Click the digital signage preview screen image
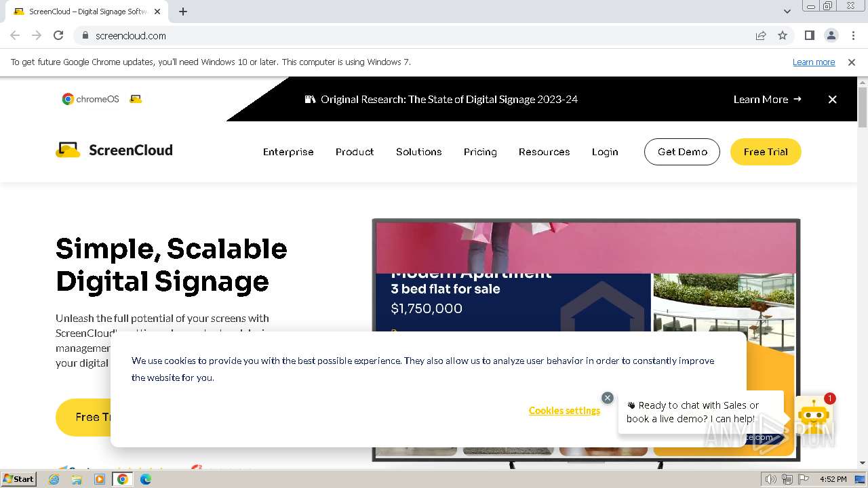 point(586,339)
